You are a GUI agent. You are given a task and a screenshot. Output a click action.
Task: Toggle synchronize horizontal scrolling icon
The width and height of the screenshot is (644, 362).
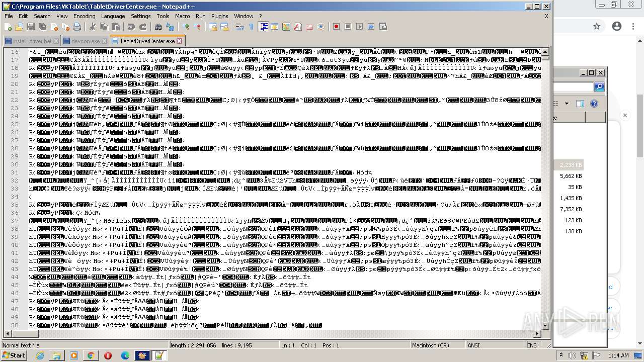224,27
